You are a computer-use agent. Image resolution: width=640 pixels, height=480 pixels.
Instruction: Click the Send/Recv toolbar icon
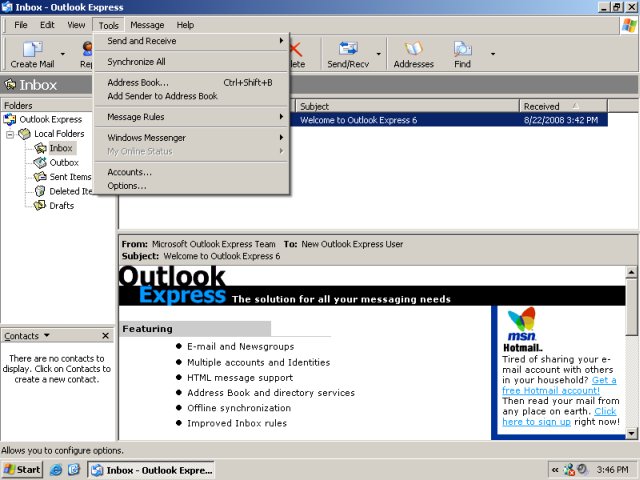point(348,49)
